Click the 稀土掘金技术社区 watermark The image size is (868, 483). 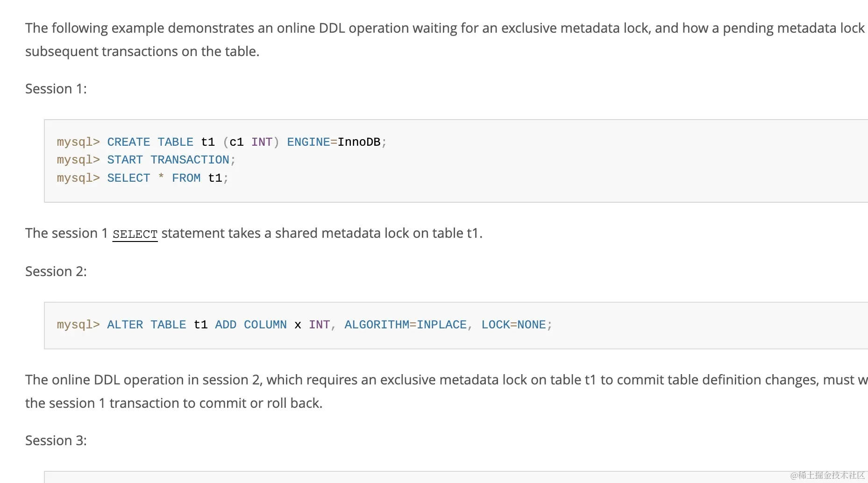tap(827, 475)
